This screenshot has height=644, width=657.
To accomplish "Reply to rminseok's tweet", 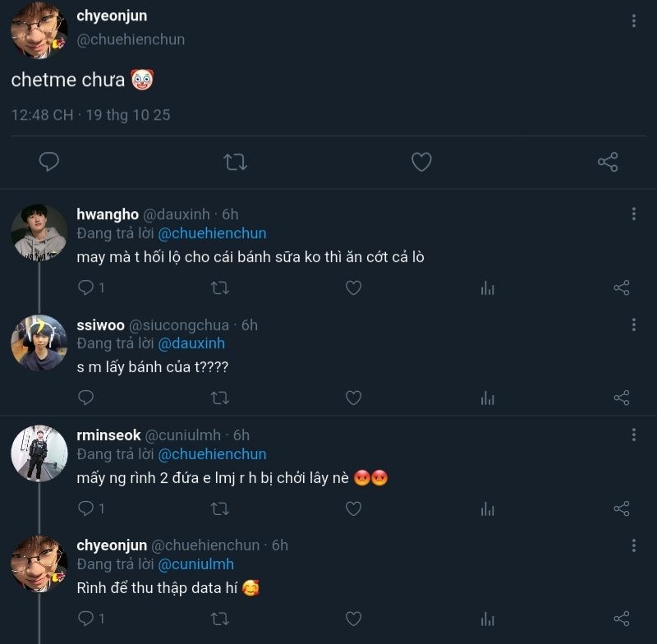I will point(86,508).
